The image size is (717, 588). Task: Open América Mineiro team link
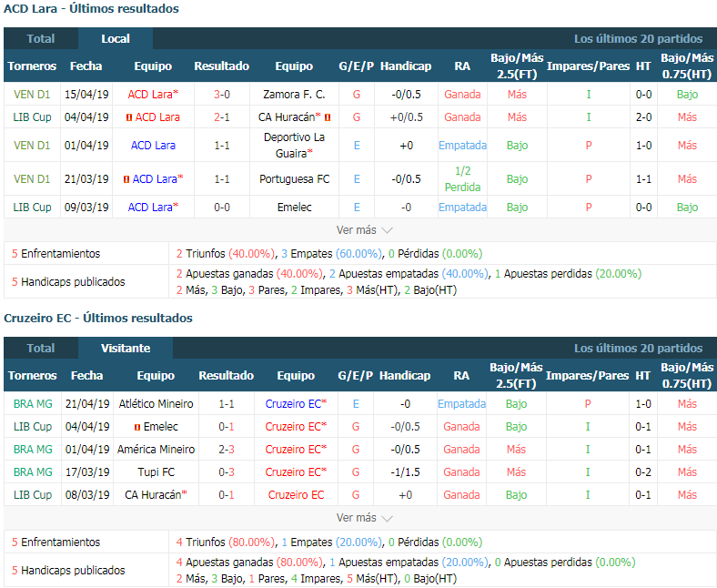pyautogui.click(x=156, y=450)
